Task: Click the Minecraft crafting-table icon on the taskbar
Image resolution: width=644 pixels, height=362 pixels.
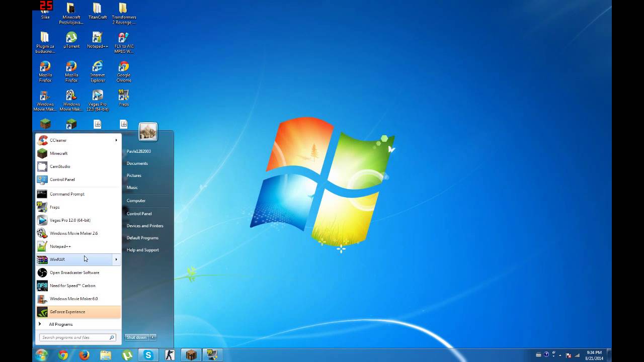Action: click(x=191, y=355)
